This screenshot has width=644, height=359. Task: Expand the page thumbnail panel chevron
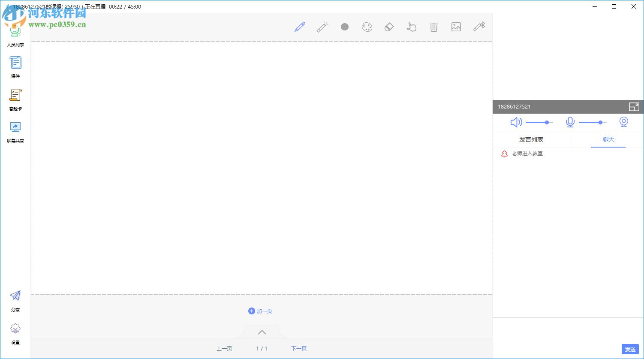pyautogui.click(x=262, y=332)
